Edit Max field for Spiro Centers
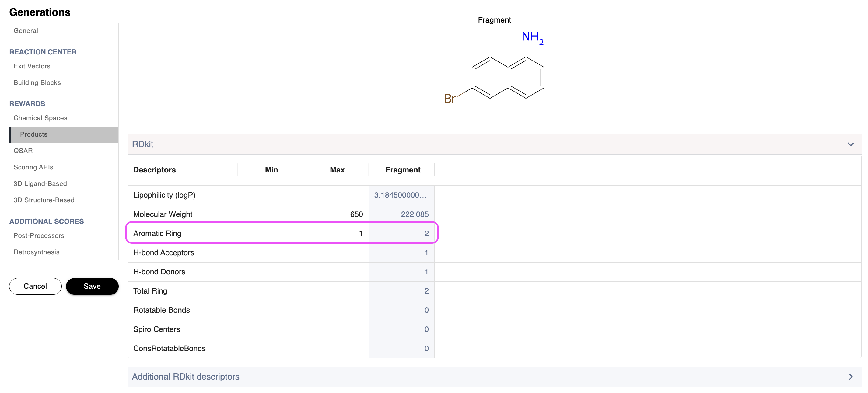 336,330
